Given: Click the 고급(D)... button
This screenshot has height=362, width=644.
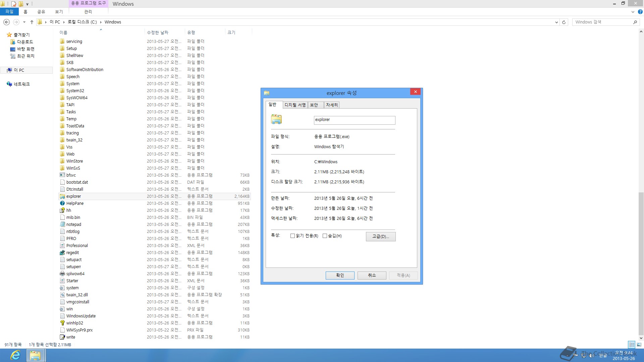Looking at the screenshot, I should click(380, 237).
